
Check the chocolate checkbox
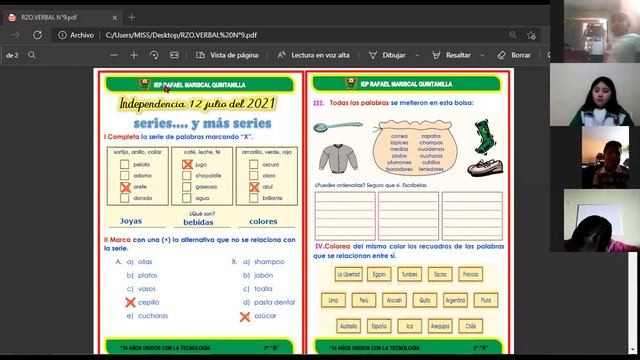click(187, 176)
